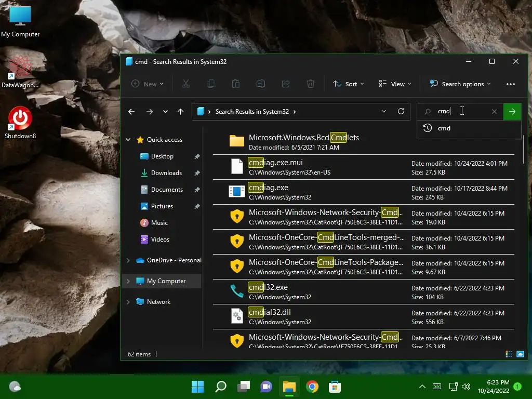Open My Computer desktop icon
Image resolution: width=532 pixels, height=399 pixels.
[20, 21]
